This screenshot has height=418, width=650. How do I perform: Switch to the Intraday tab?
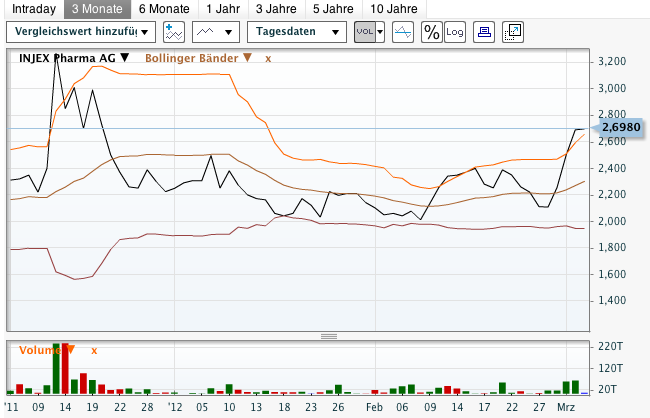(34, 9)
